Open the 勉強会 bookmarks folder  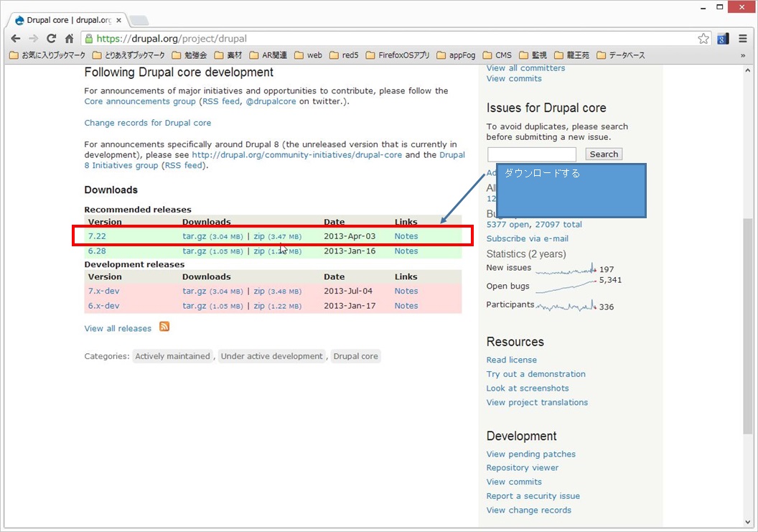click(x=189, y=55)
